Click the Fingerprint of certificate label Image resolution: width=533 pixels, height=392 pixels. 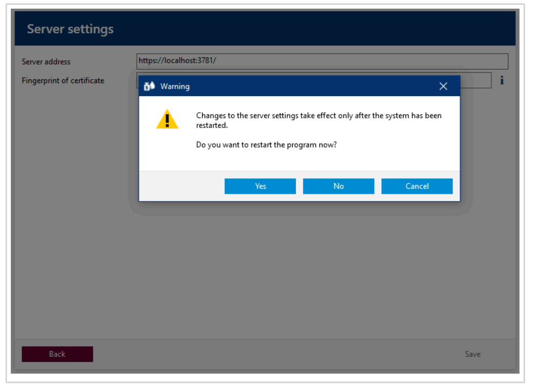[63, 80]
